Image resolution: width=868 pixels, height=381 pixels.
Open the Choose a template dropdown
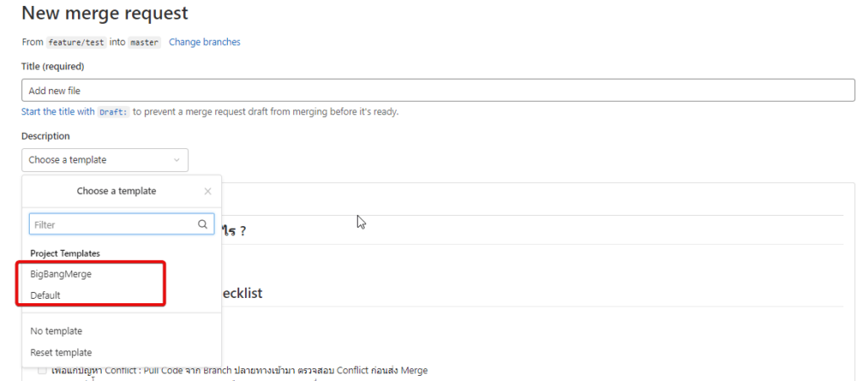tap(105, 160)
